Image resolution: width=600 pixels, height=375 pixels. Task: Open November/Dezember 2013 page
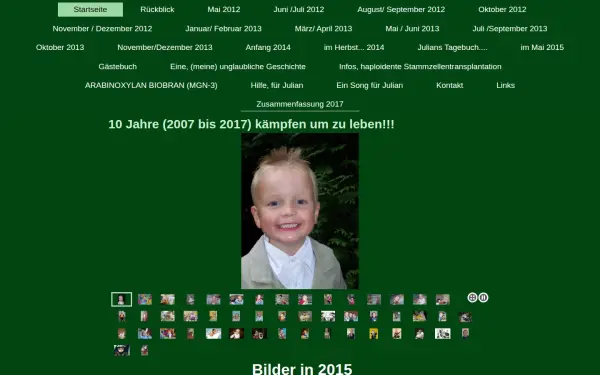(165, 47)
